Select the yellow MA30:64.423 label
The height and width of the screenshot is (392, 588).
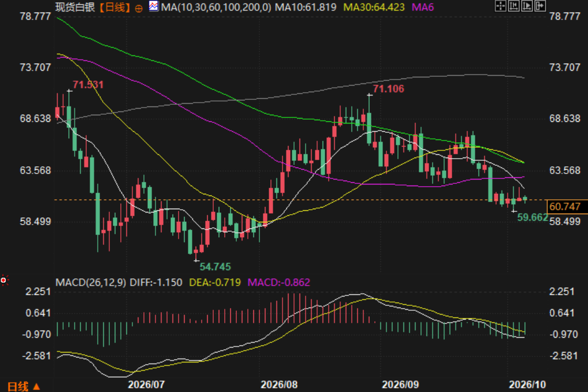pyautogui.click(x=374, y=7)
